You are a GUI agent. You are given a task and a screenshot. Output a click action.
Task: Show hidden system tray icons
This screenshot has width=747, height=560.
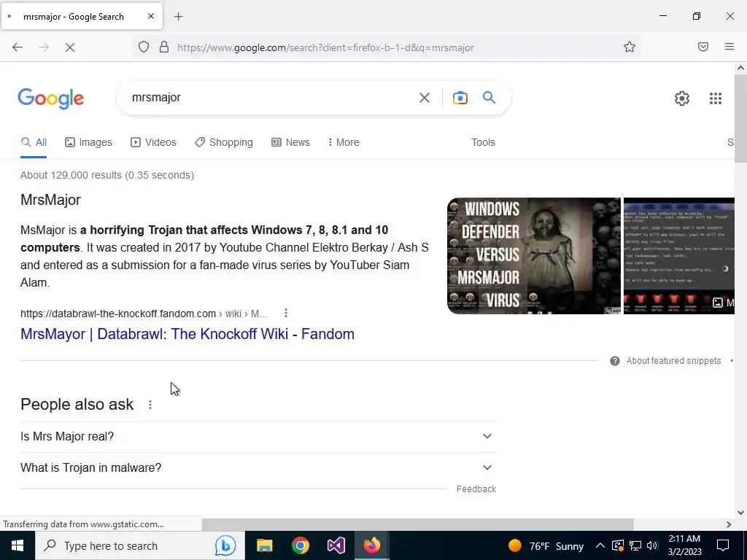(600, 545)
